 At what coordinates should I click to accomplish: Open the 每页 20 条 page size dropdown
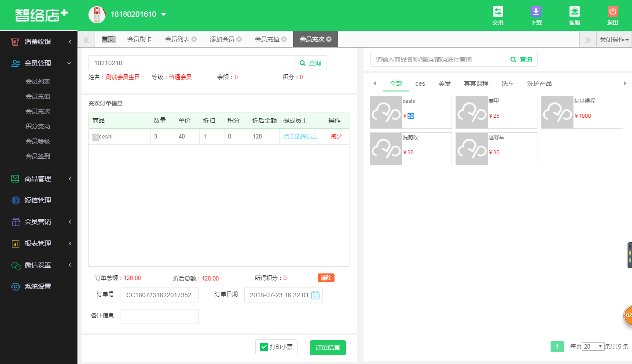point(592,346)
